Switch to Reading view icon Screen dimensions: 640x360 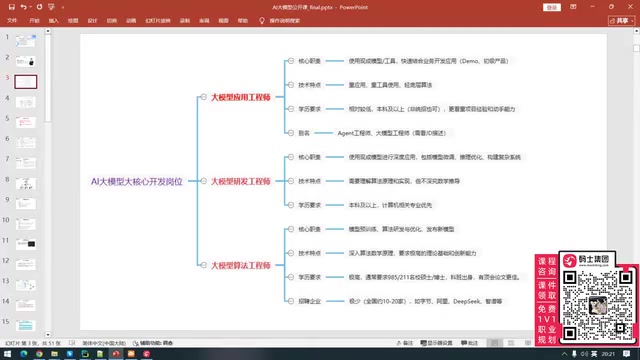(x=528, y=343)
